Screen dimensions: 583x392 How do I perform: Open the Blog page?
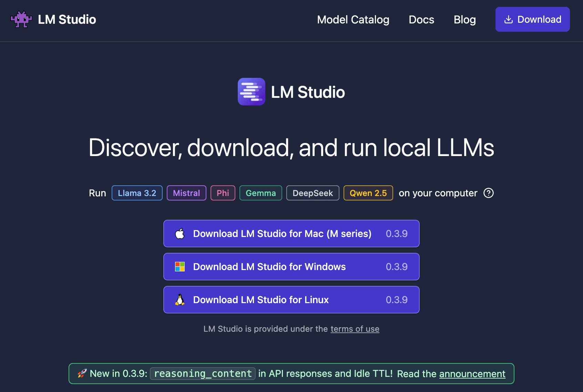pyautogui.click(x=464, y=20)
